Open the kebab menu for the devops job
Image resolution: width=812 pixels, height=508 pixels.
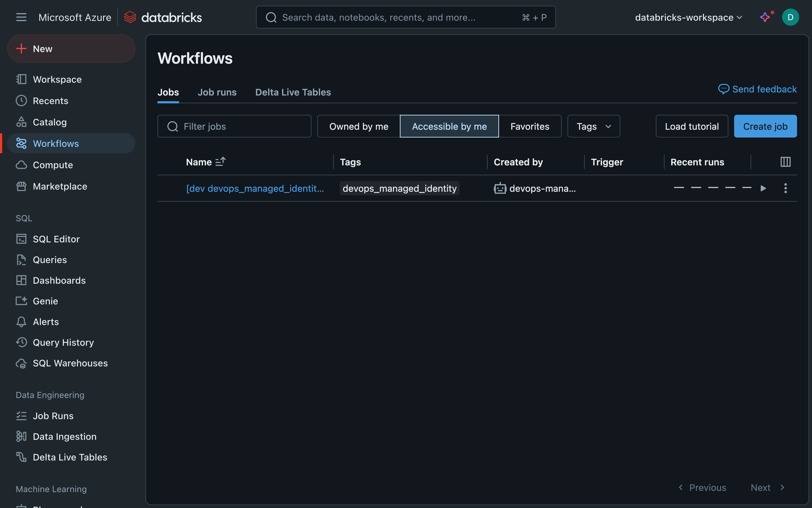tap(785, 188)
